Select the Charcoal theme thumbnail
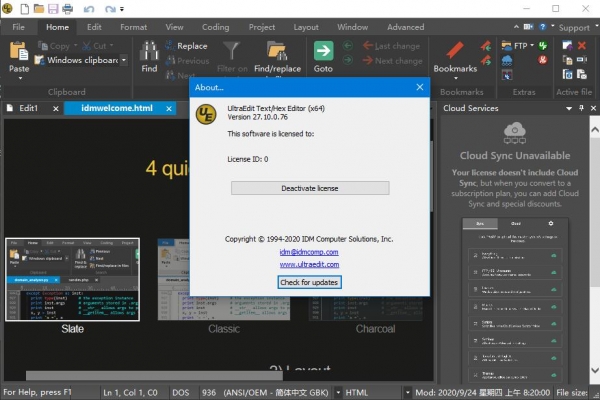The height and width of the screenshot is (400, 600). (x=367, y=308)
